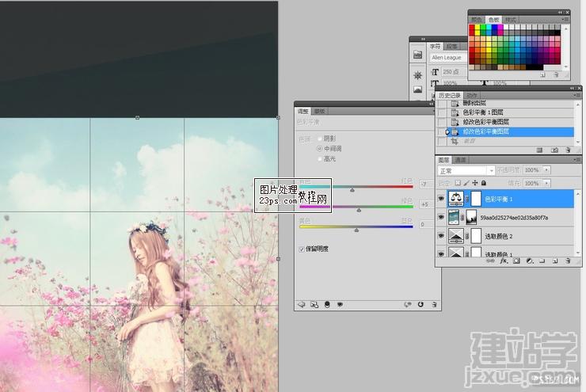Click new group folder icon in Layers footer

(x=542, y=261)
